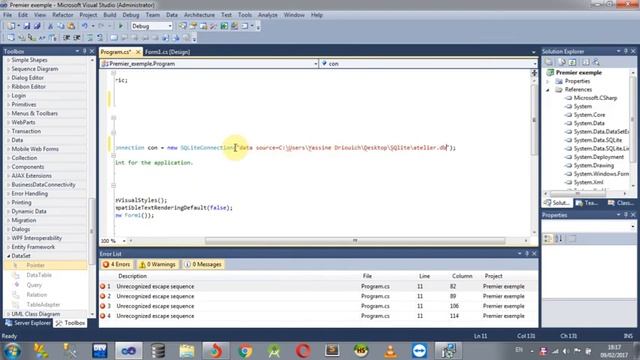The image size is (640, 360).
Task: Select the Solution Explorer bottom tab
Action: point(556,203)
